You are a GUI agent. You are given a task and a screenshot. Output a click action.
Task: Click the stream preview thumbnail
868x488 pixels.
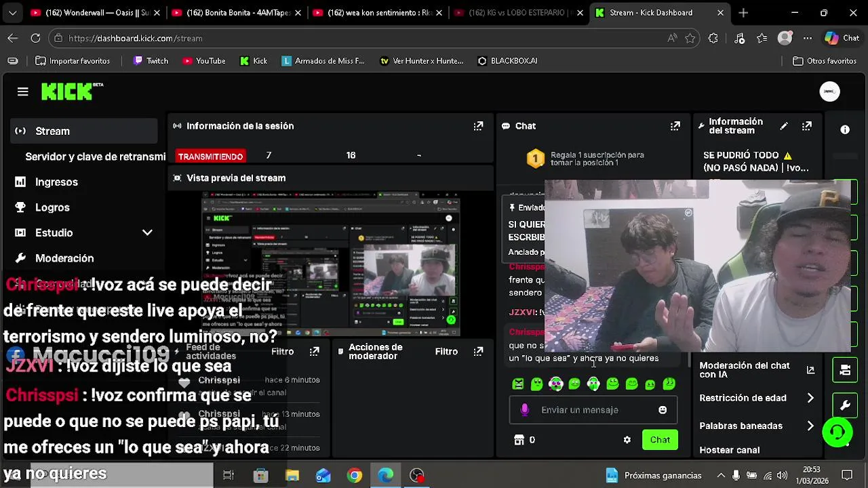click(332, 264)
